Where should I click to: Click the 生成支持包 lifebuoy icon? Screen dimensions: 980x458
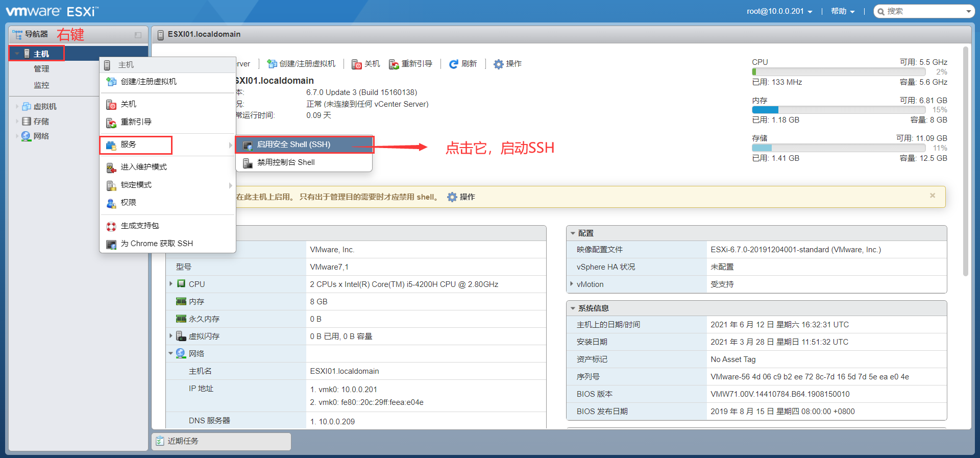111,226
